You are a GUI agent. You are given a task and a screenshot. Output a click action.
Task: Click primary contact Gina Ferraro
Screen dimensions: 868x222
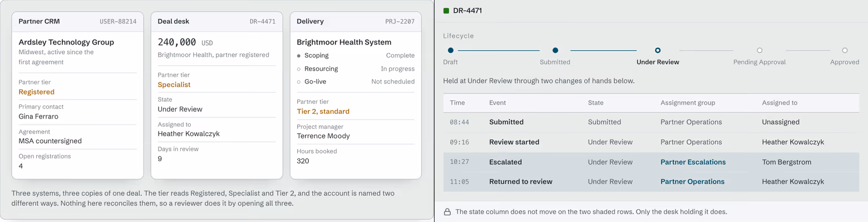[38, 116]
